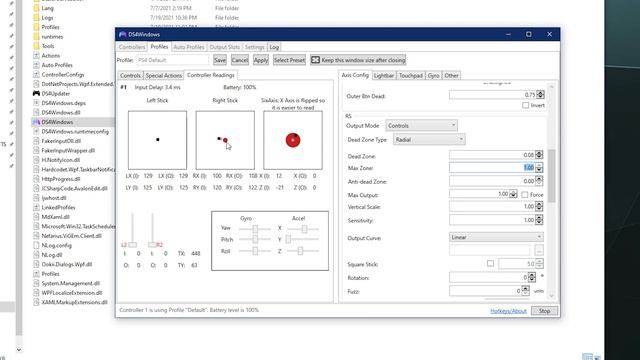Switch to the Lightbar config tab

(384, 76)
